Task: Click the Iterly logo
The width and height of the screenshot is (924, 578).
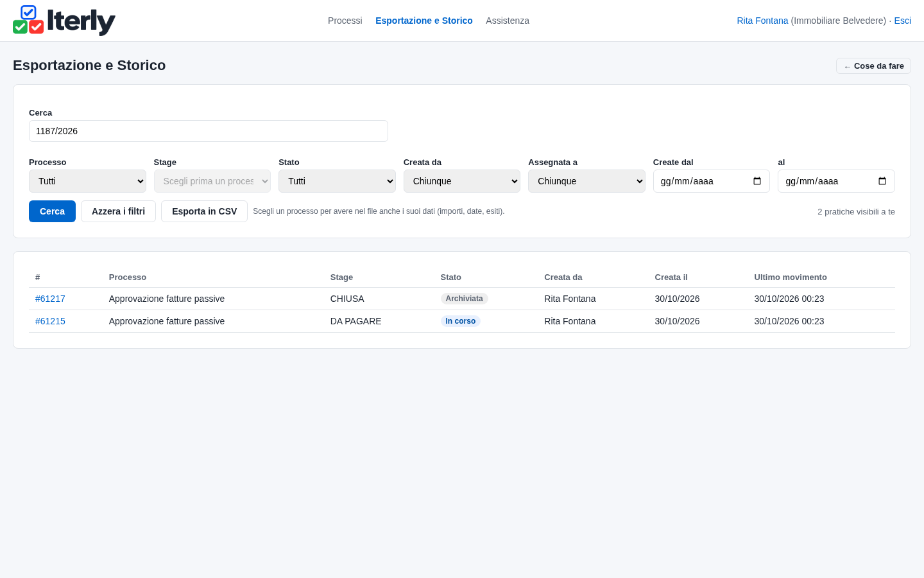Action: [64, 21]
